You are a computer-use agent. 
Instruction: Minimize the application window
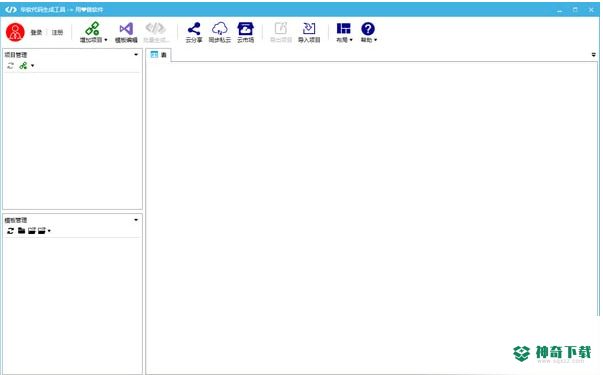(560, 10)
